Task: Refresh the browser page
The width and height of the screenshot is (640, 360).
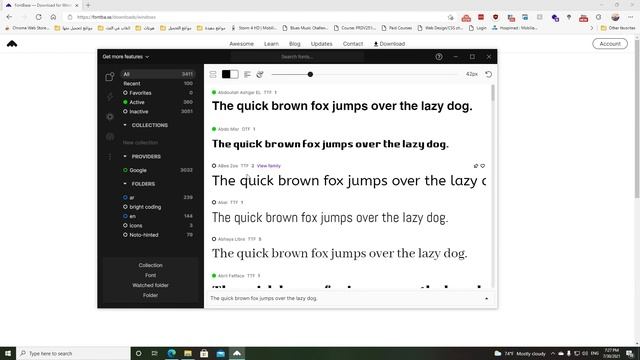Action: click(x=38, y=17)
